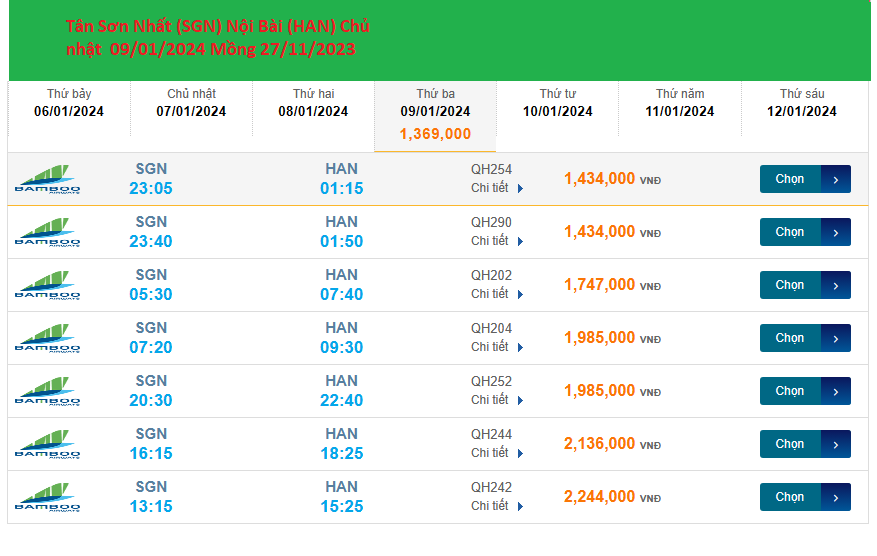
Task: Click Bamboo Airways logo for flight QH254
Action: pos(48,179)
